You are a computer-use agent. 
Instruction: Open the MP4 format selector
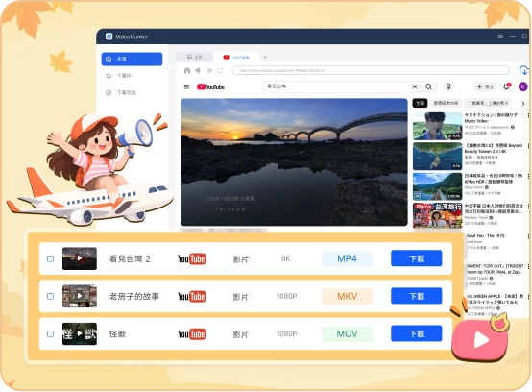point(347,259)
